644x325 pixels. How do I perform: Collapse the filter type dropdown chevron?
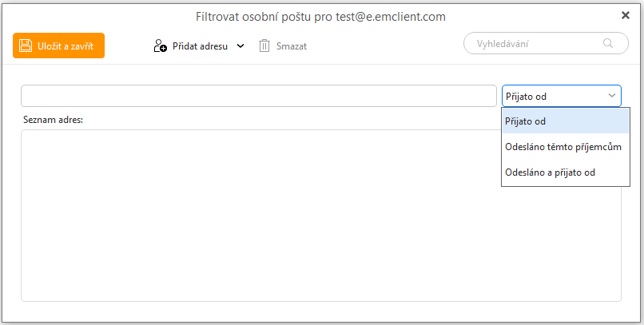coord(612,96)
